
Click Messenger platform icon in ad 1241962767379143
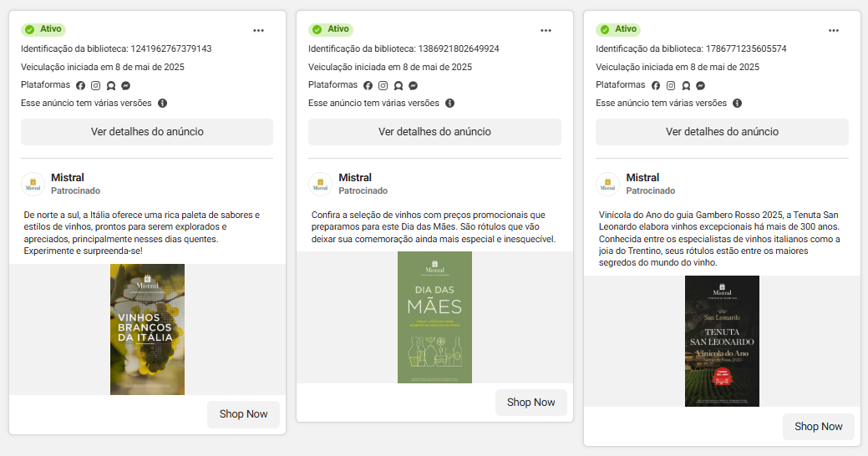[125, 85]
